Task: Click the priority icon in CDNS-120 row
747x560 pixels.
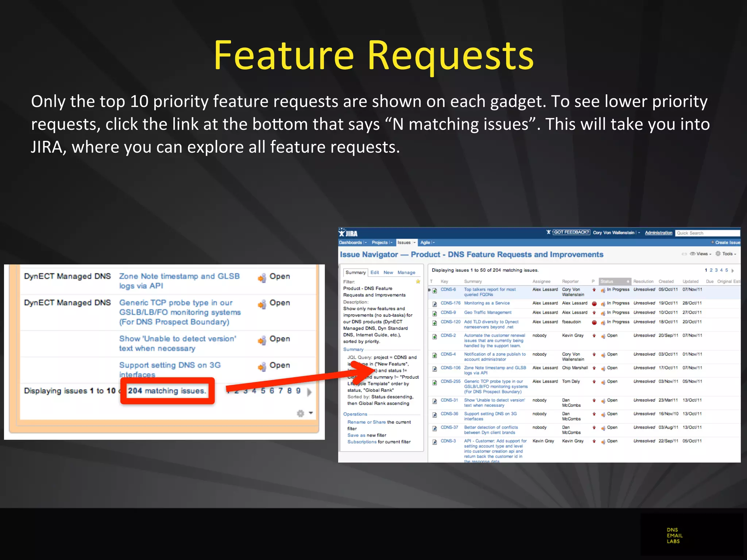Action: 594,323
